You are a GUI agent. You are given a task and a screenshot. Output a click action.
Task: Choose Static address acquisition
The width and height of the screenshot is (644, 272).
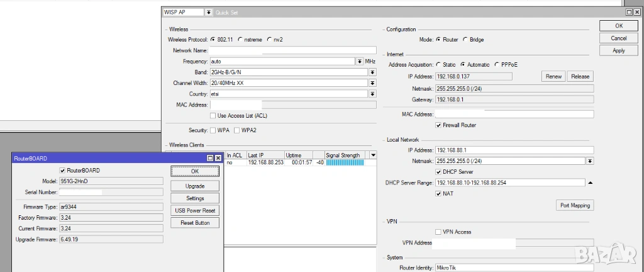pyautogui.click(x=438, y=65)
